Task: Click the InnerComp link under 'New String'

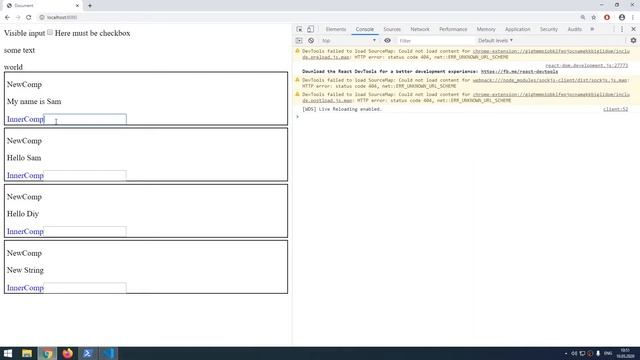Action: (25, 288)
